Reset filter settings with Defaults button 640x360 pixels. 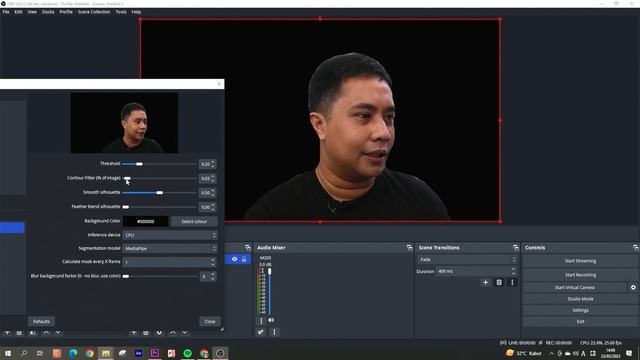(41, 322)
